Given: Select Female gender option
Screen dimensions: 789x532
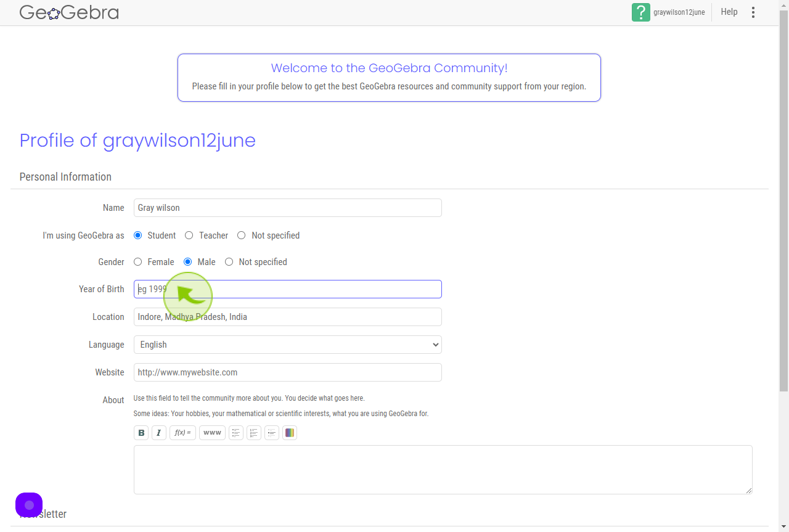Looking at the screenshot, I should point(137,262).
